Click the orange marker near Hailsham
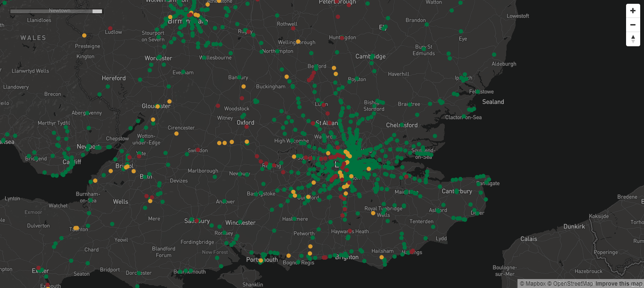The height and width of the screenshot is (288, 644). tap(381, 257)
